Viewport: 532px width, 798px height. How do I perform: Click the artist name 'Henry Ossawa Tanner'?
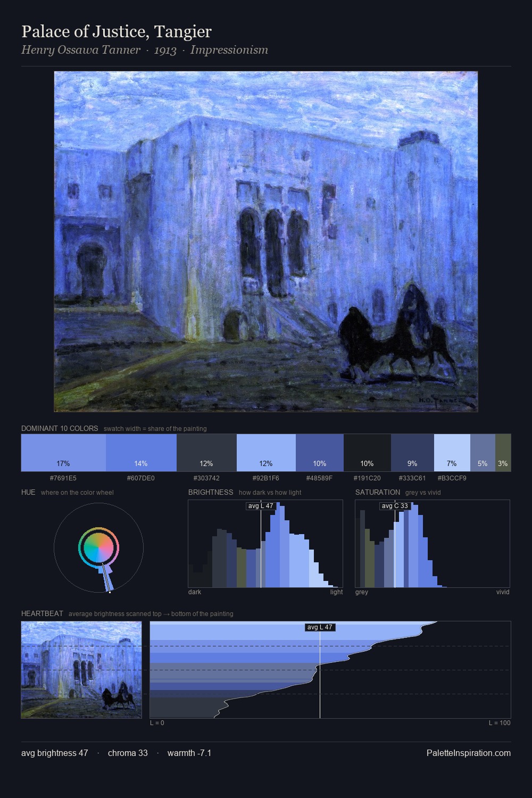pyautogui.click(x=81, y=50)
